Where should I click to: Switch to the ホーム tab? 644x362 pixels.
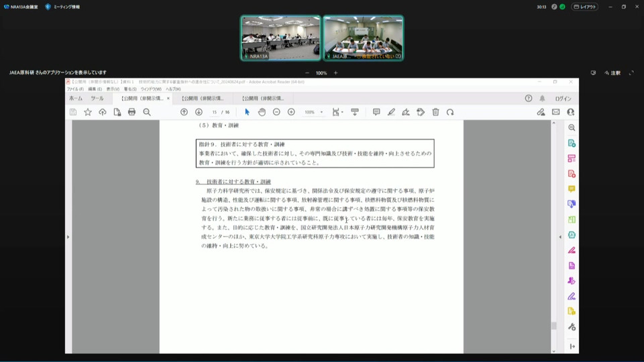pyautogui.click(x=76, y=99)
